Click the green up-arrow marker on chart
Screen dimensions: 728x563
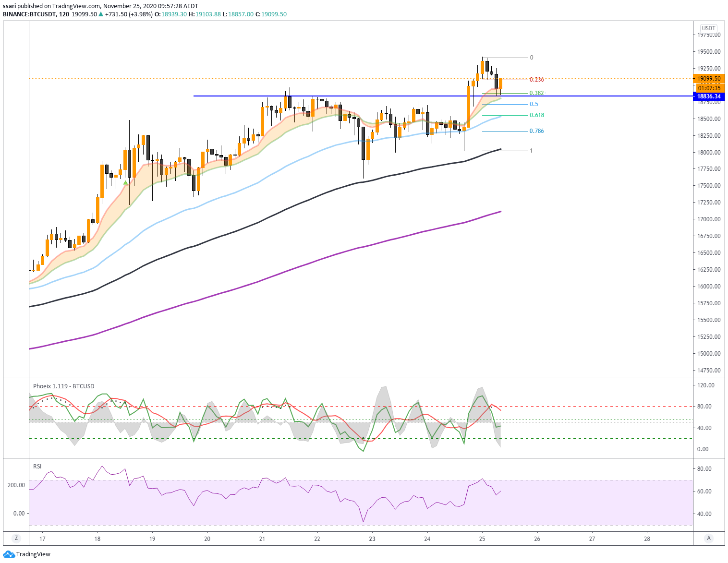point(126,182)
